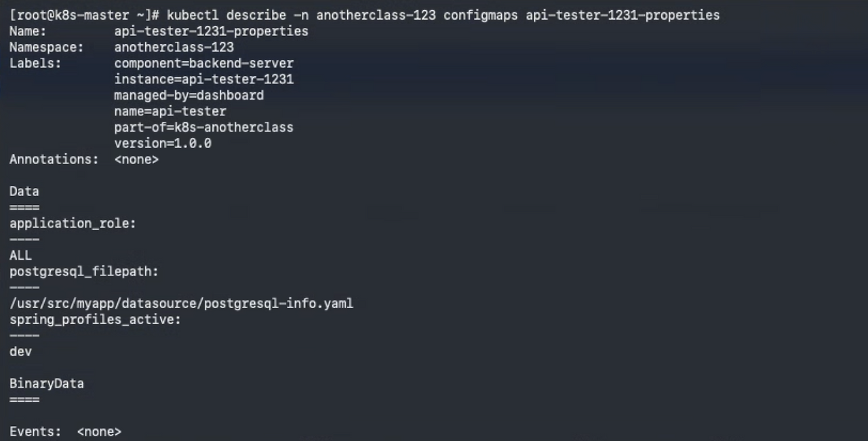Click the component=backend-server label
The height and width of the screenshot is (441, 868).
pyautogui.click(x=203, y=63)
